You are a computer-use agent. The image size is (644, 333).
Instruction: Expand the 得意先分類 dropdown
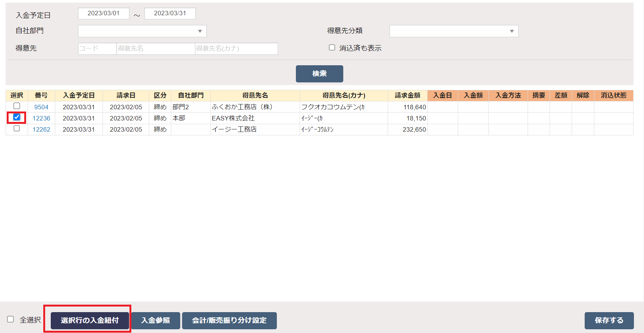(x=454, y=31)
